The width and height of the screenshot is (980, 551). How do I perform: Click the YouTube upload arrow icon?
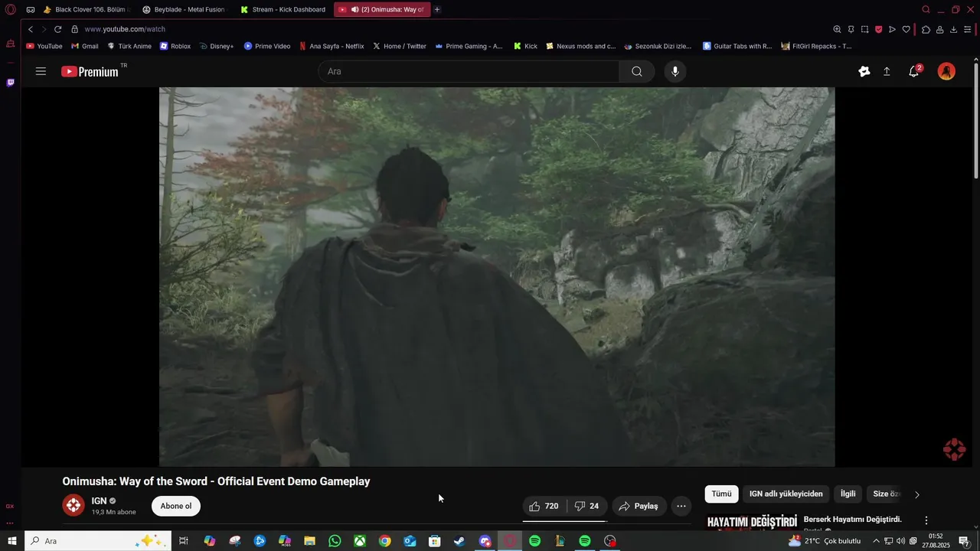pyautogui.click(x=887, y=71)
